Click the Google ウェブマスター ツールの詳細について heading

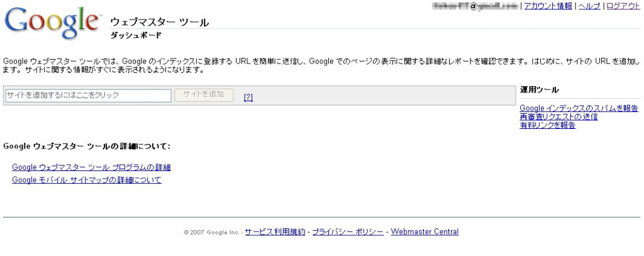click(87, 147)
